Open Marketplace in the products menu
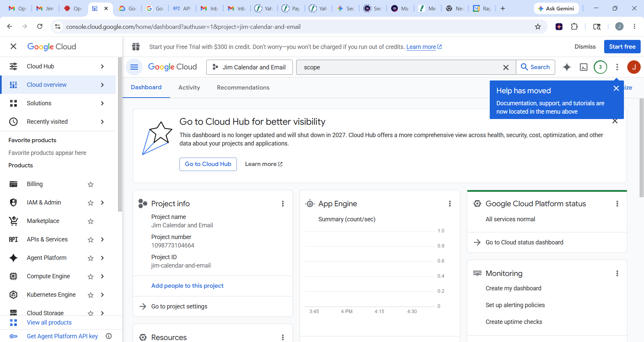Screen dimensions: 644x342 click(43, 221)
